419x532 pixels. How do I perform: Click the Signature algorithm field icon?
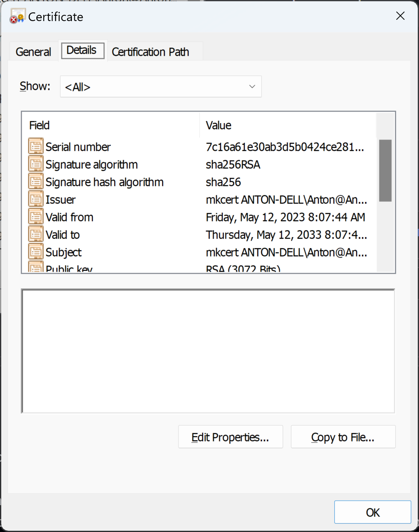36,163
